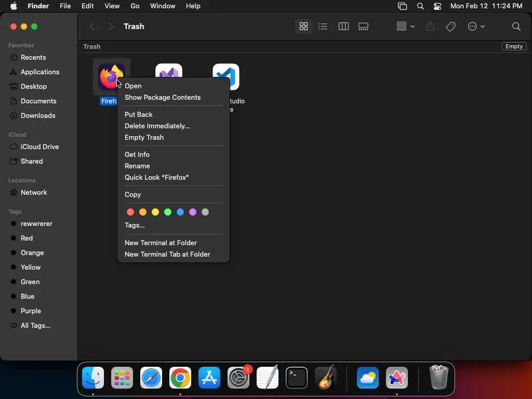Select the Visual Studio purple app icon
The height and width of the screenshot is (399, 532).
(169, 71)
